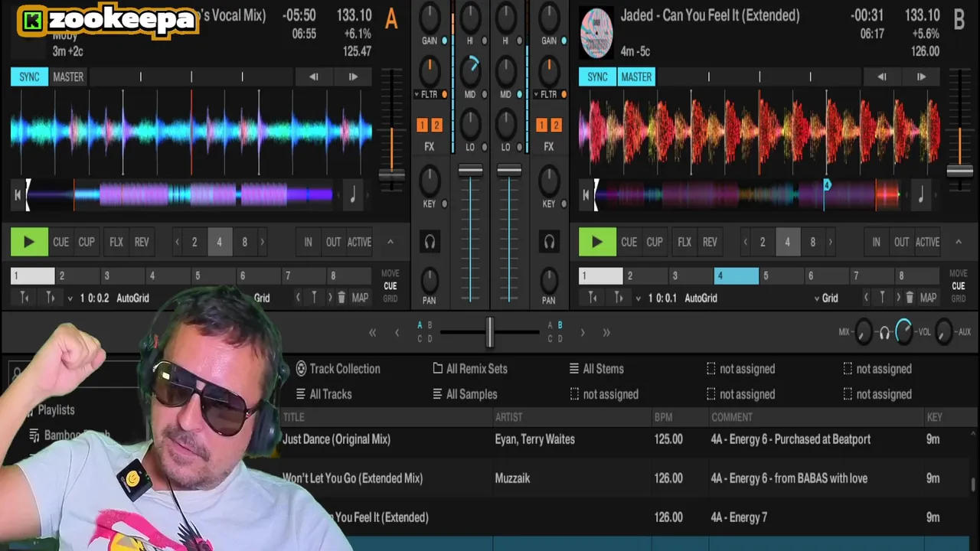This screenshot has width=980, height=551.
Task: Click the note icon on deck B stripe
Action: pos(920,195)
